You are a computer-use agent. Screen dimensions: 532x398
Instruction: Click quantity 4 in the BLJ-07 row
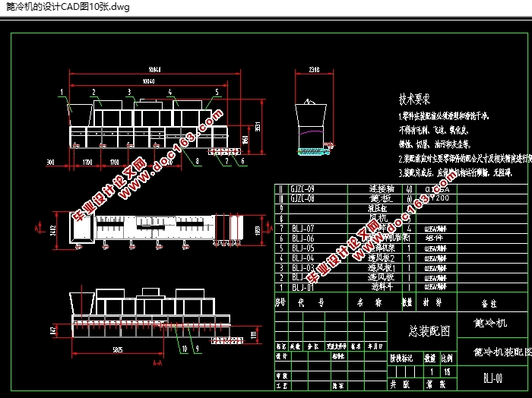pos(409,229)
